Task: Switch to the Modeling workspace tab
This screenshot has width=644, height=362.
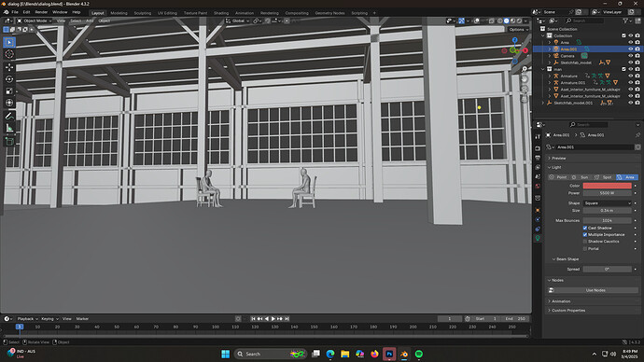Action: pyautogui.click(x=119, y=13)
